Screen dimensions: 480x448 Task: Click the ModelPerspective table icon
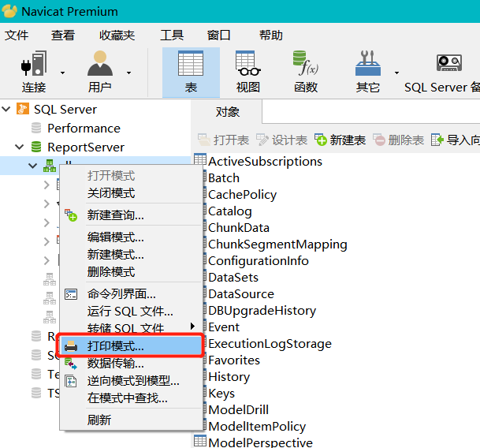pos(200,441)
